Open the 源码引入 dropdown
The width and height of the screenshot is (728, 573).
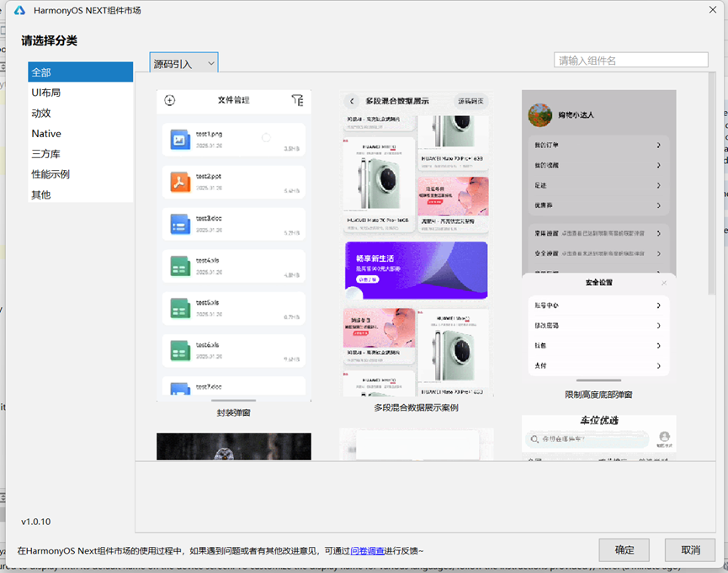(x=183, y=64)
